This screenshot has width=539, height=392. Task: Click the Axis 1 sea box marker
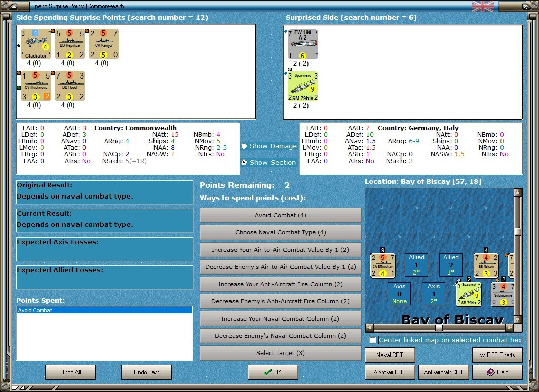pyautogui.click(x=434, y=294)
